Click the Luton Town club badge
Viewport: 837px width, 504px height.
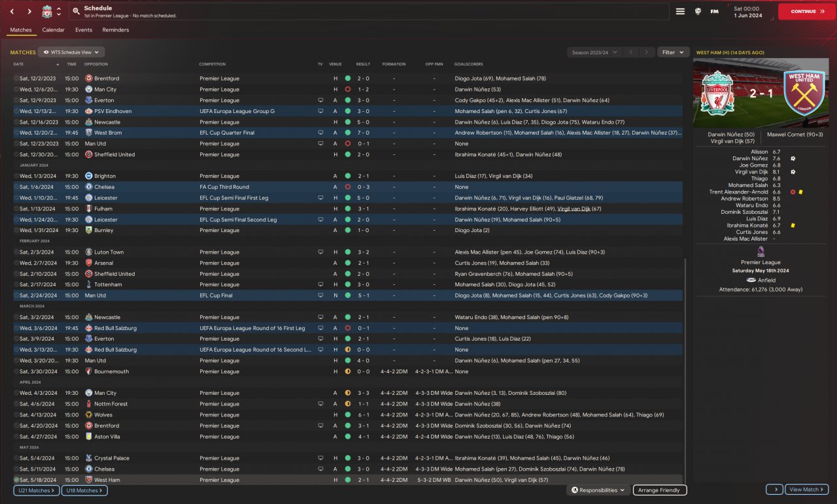click(88, 252)
